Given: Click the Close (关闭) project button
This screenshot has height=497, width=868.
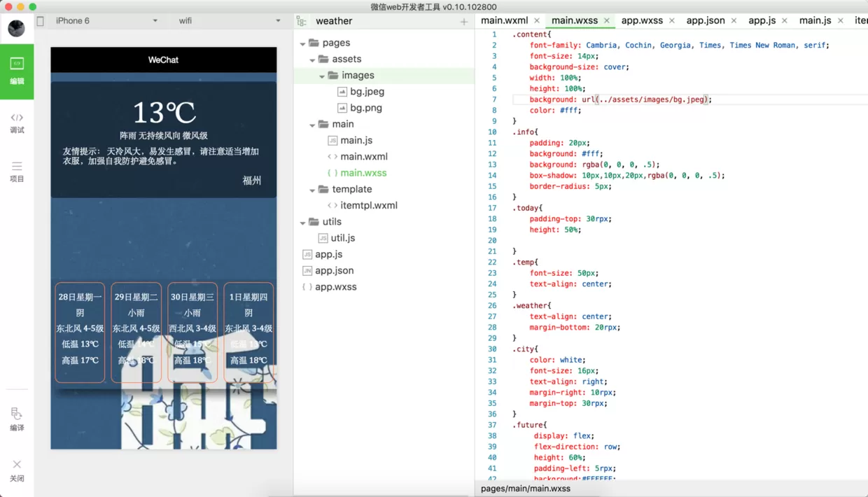Looking at the screenshot, I should coord(17,470).
